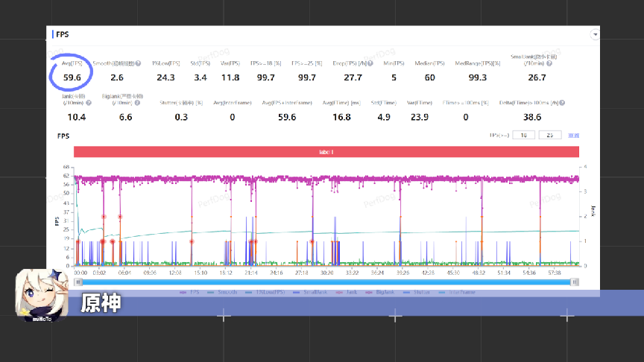Screen dimensions: 644x362
Task: Toggle the FPS series in chart legend
Action: 194,293
